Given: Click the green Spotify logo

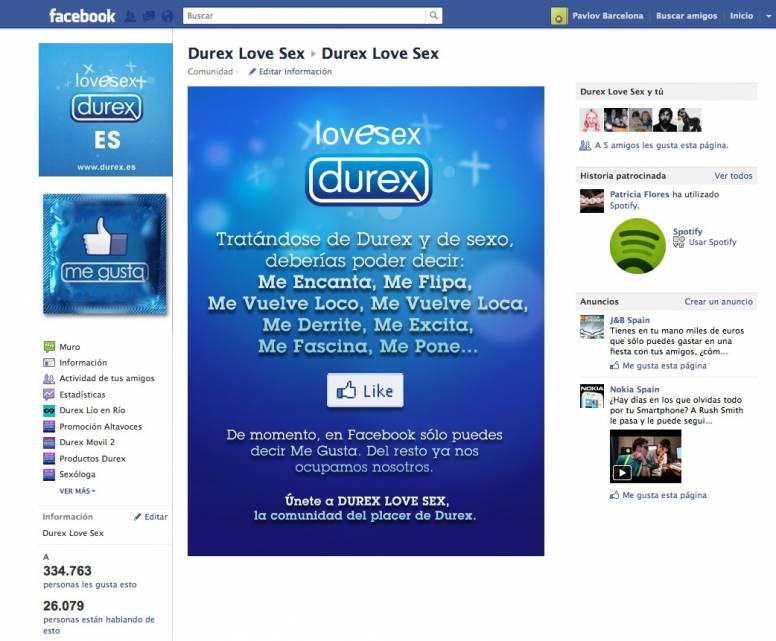Looking at the screenshot, I should pos(637,245).
